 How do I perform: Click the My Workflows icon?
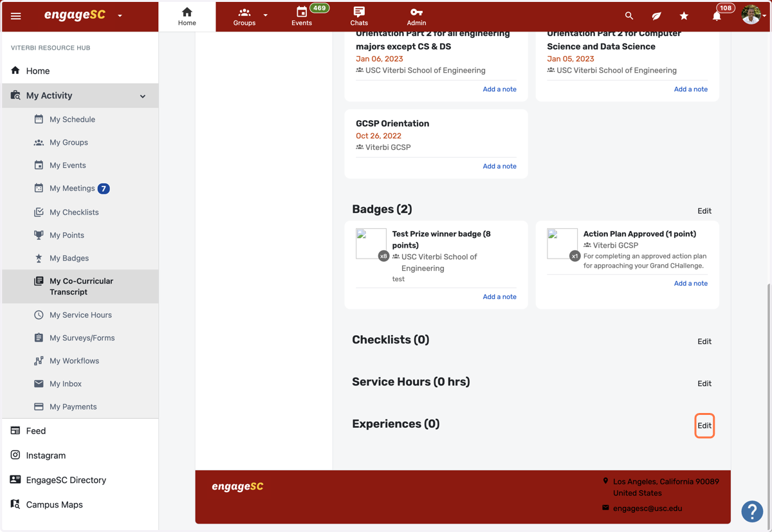coord(39,361)
